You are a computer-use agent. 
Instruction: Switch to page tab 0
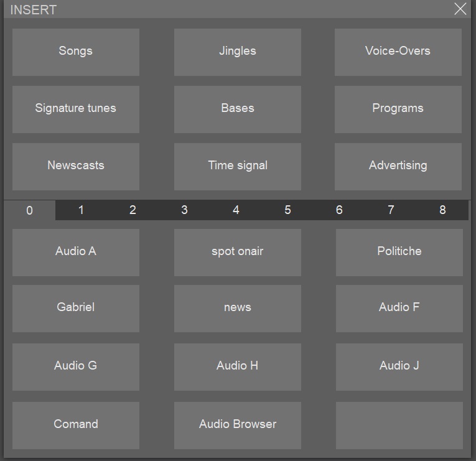[29, 210]
